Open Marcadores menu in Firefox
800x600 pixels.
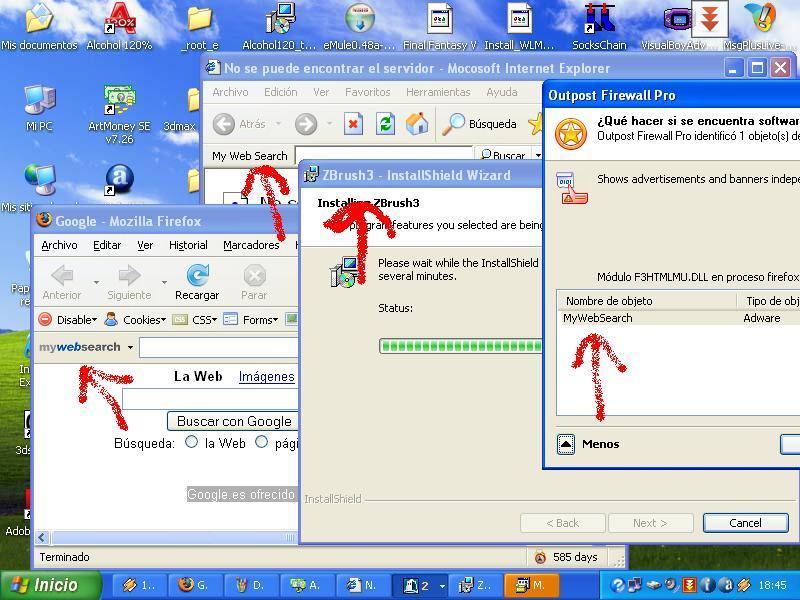(x=252, y=245)
